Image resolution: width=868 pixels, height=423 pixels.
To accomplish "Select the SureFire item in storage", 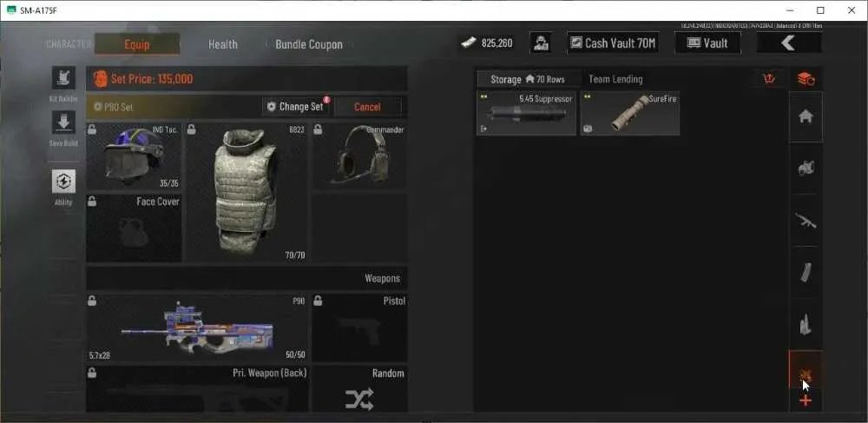I will point(630,113).
